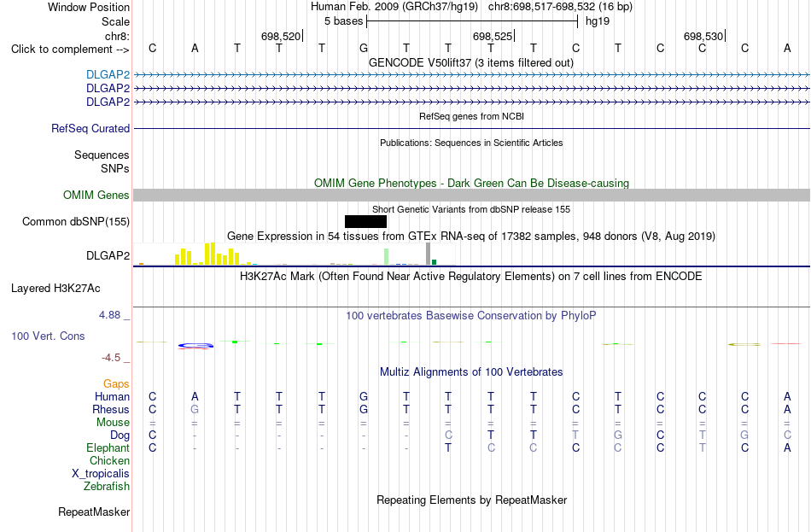Open the H3K27Ac Mark track title
The image size is (811, 532).
point(471,277)
